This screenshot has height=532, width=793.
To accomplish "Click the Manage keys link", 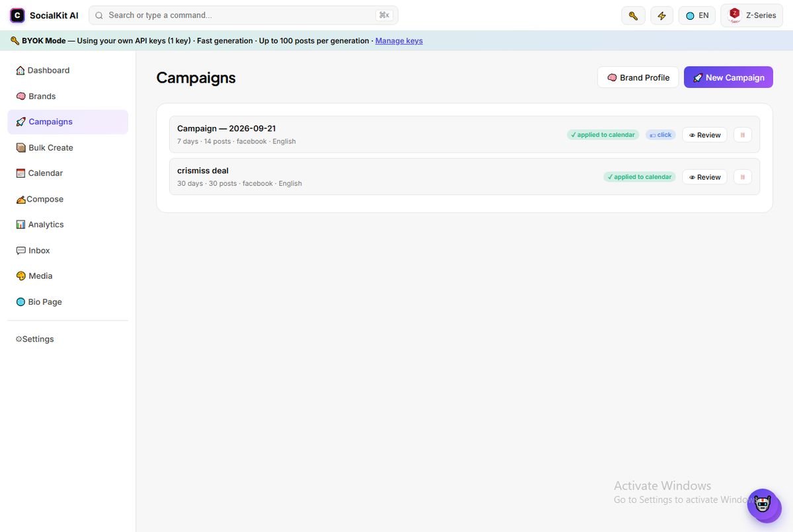I will [x=399, y=41].
